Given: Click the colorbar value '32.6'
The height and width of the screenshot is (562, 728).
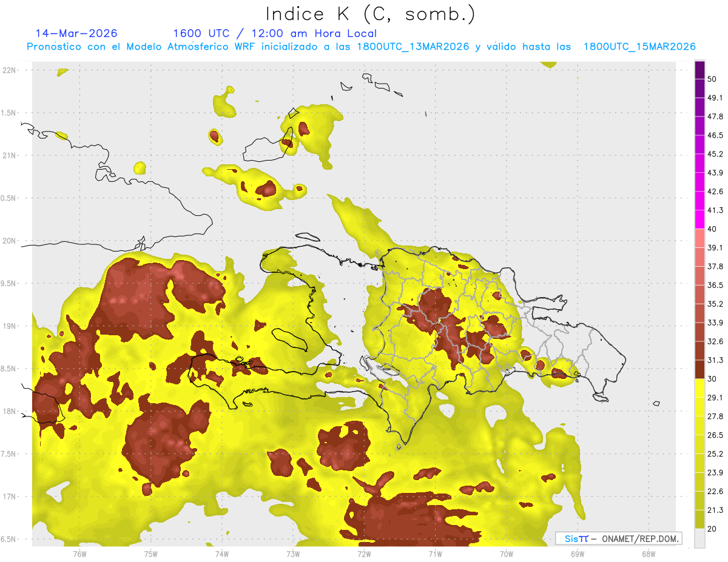Looking at the screenshot, I should (715, 341).
